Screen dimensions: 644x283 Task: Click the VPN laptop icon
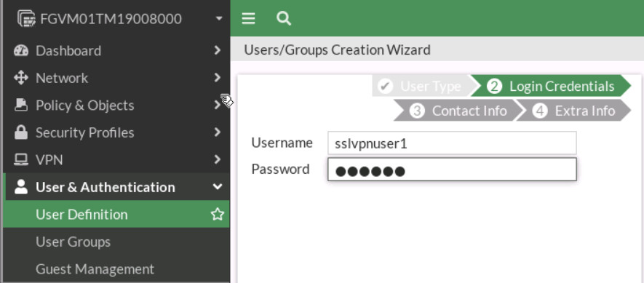21,160
